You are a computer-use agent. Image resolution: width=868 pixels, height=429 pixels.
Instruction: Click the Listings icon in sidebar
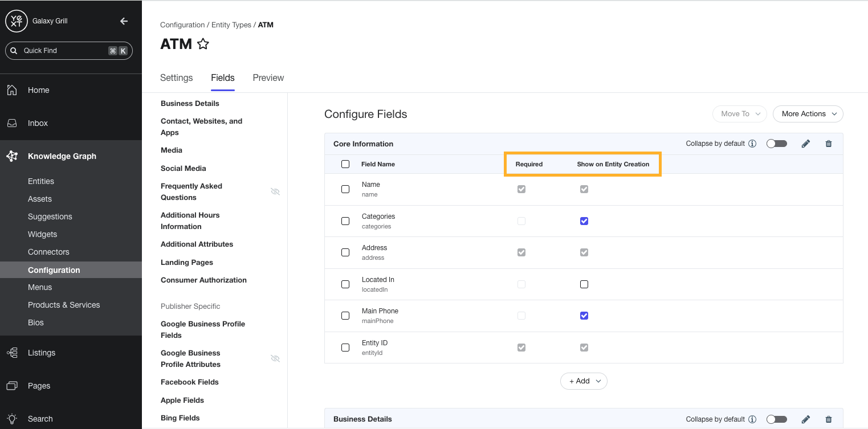pyautogui.click(x=12, y=353)
